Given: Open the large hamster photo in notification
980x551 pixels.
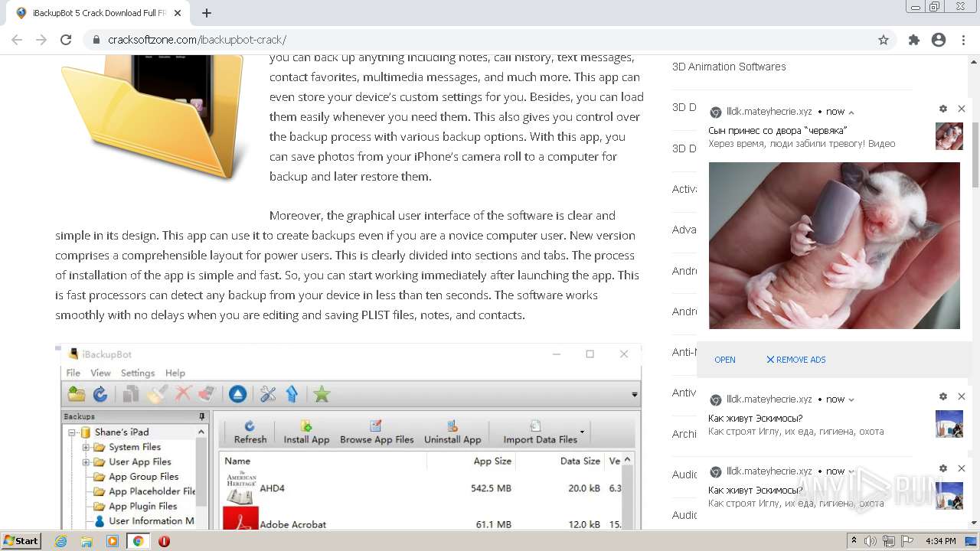Looking at the screenshot, I should pos(835,246).
